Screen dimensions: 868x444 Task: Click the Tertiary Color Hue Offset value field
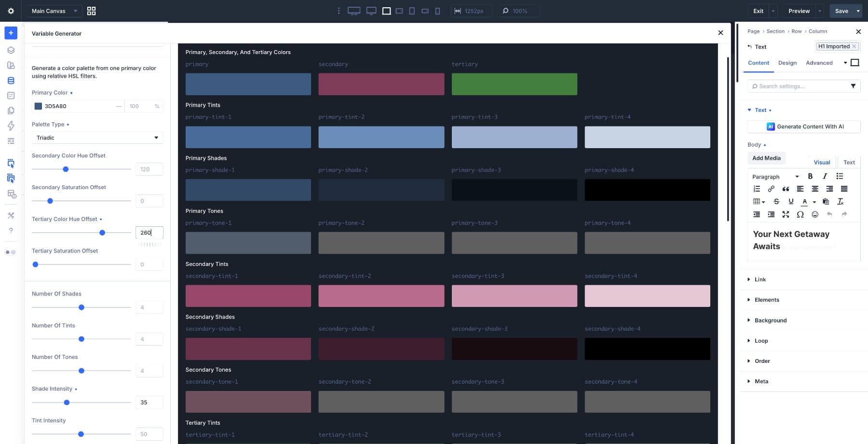click(149, 233)
